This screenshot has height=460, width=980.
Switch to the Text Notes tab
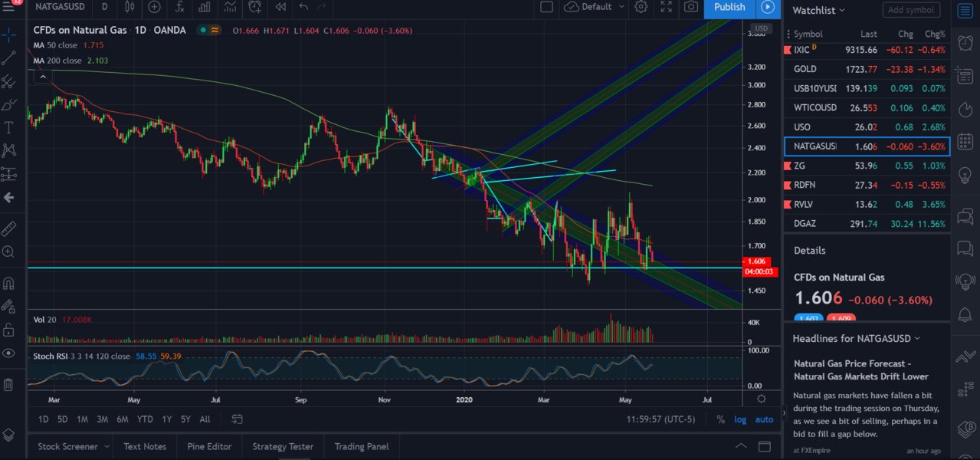coord(145,446)
